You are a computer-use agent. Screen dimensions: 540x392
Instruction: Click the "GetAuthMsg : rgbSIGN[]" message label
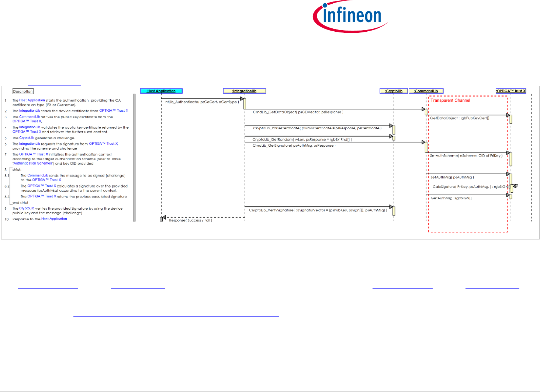coord(451,198)
